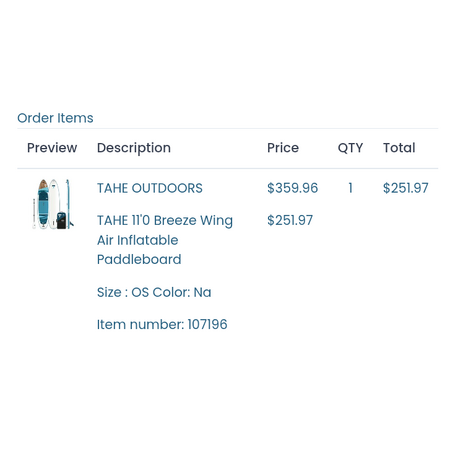Select the Air Inflatable product name line
This screenshot has height=450, width=450.
click(138, 240)
